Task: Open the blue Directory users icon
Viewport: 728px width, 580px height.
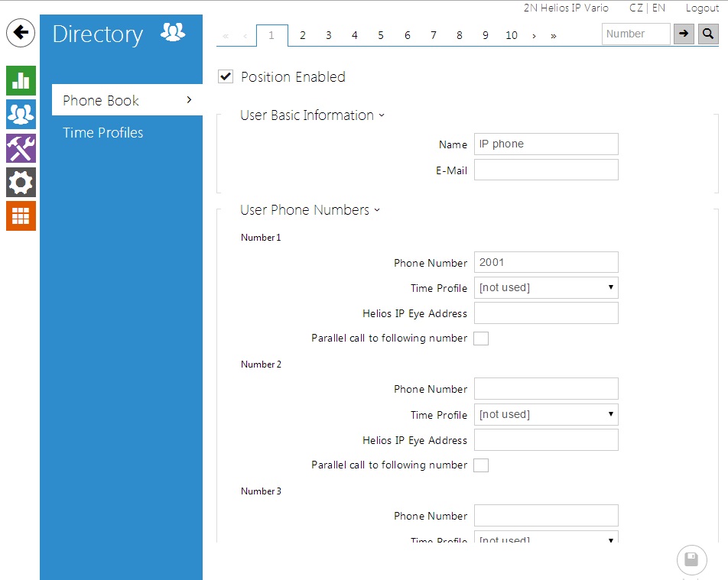Action: click(x=21, y=115)
